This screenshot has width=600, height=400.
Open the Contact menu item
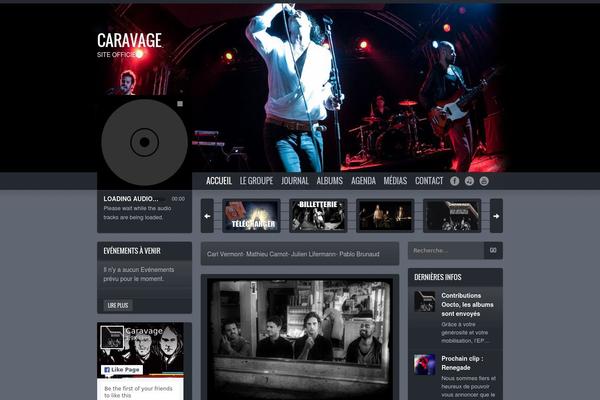coord(429,181)
